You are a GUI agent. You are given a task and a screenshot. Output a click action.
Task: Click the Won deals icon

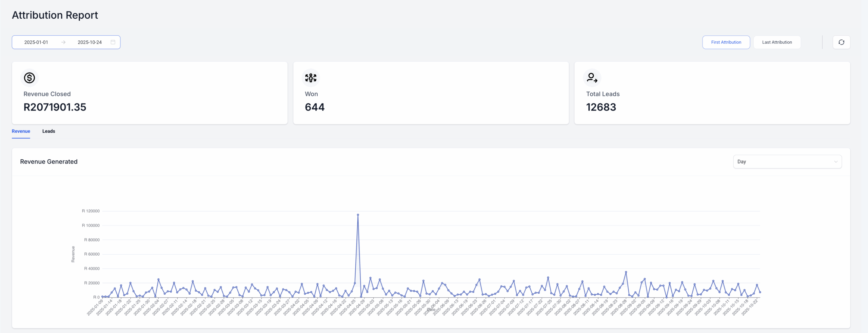[x=311, y=78]
